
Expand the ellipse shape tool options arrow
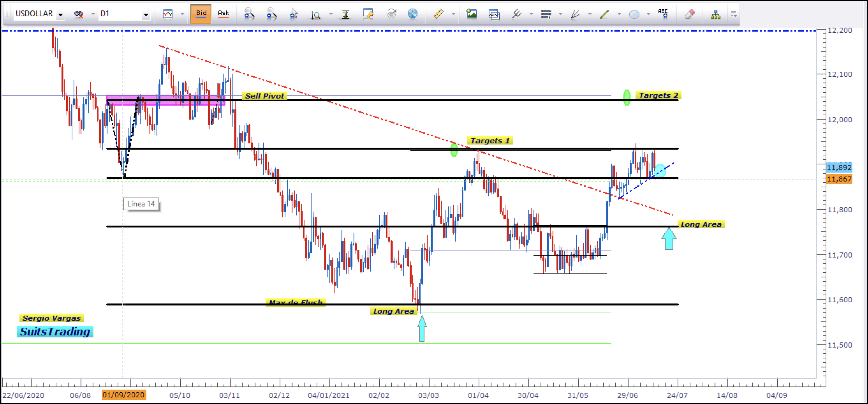click(648, 14)
